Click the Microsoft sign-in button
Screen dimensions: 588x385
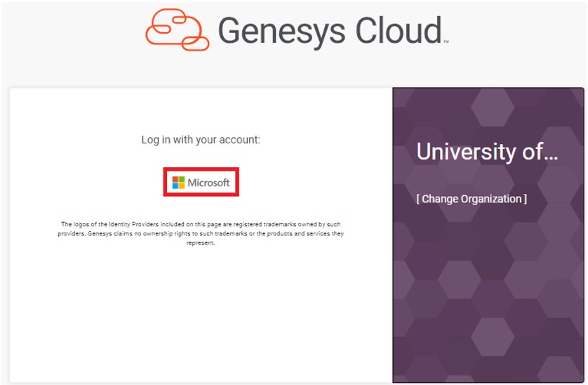pyautogui.click(x=201, y=183)
